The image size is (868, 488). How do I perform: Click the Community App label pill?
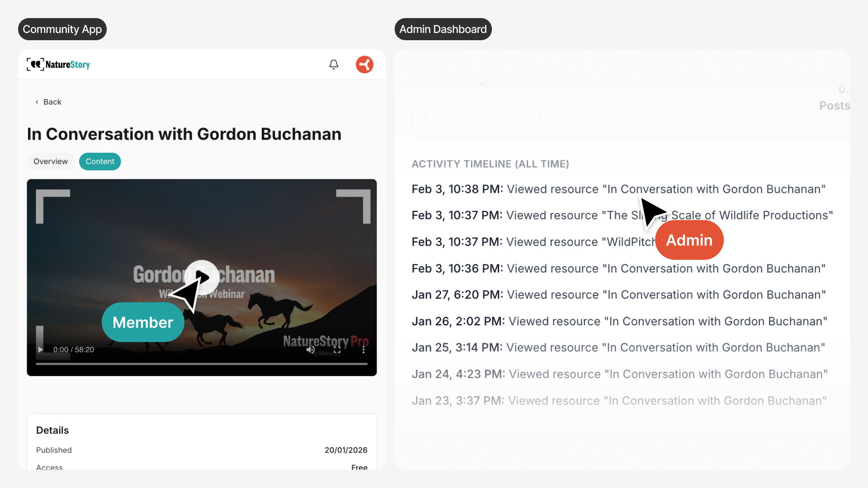click(x=62, y=29)
